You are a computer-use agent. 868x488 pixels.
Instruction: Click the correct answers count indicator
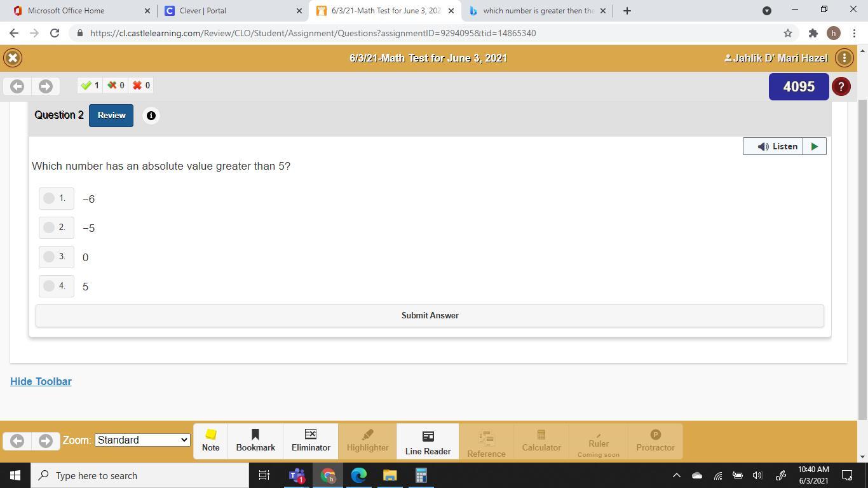click(90, 86)
